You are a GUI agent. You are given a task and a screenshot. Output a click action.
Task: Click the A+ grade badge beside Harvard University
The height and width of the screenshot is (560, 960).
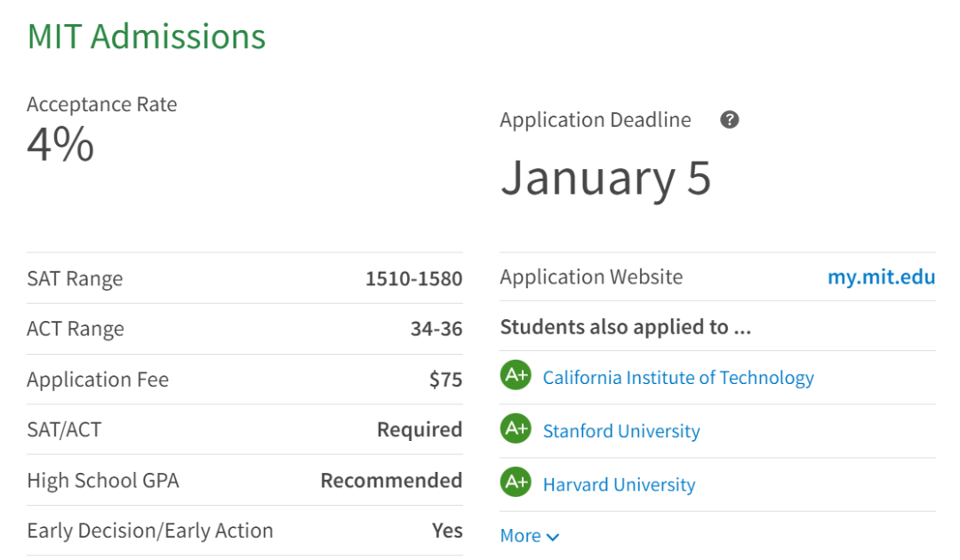click(x=516, y=484)
